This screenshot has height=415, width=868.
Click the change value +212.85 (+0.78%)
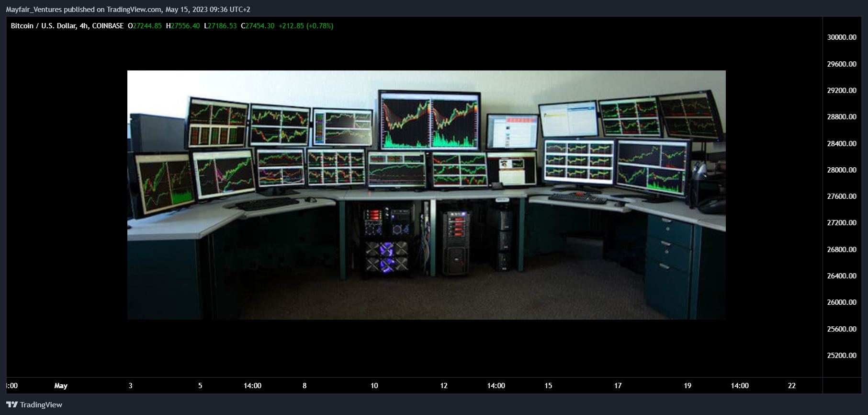click(x=306, y=26)
